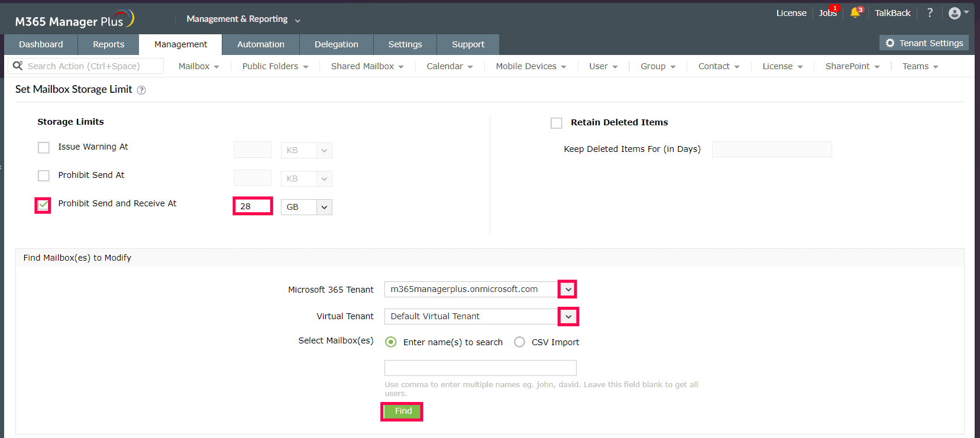Open the GB unit dropdown

[306, 207]
